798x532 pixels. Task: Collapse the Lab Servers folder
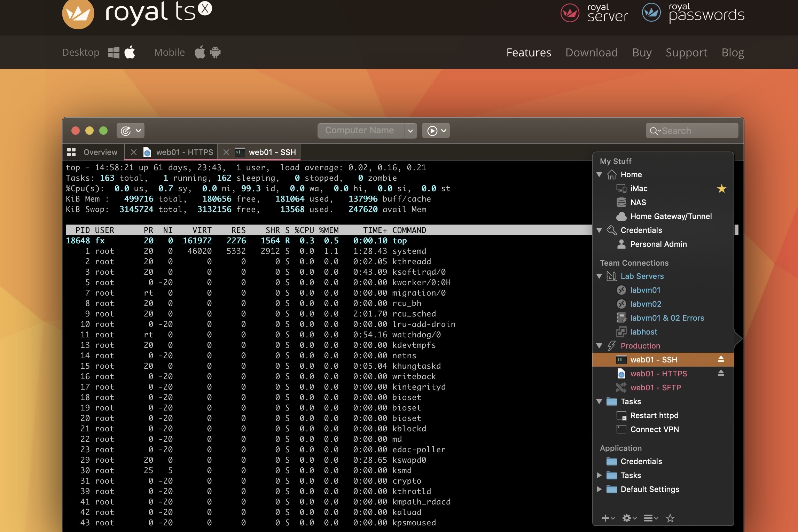[599, 276]
